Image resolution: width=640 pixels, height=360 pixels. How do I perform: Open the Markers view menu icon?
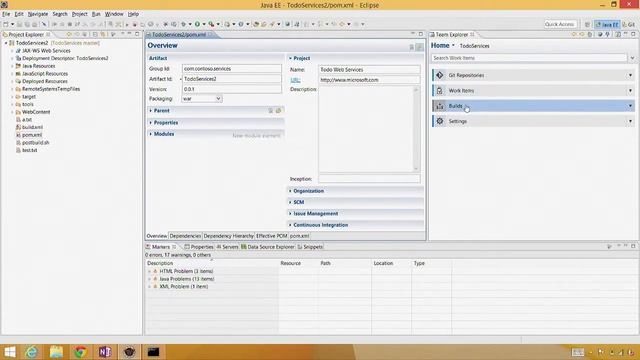tap(609, 247)
